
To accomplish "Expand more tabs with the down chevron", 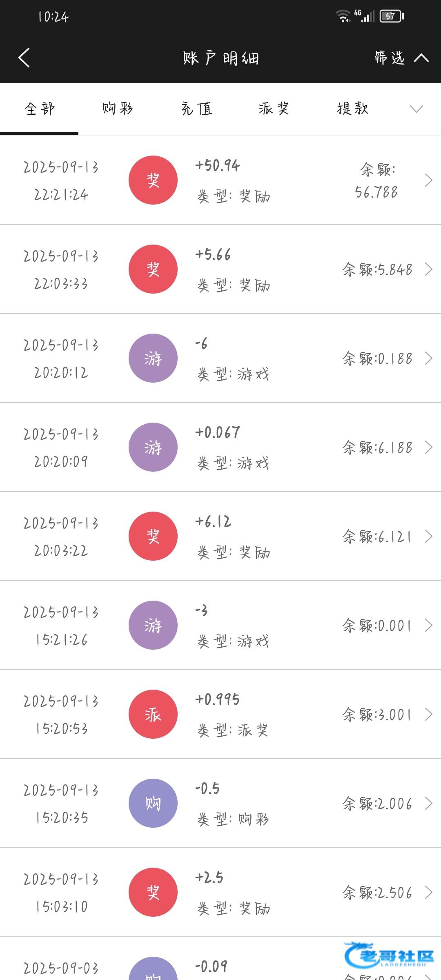I will tap(416, 109).
